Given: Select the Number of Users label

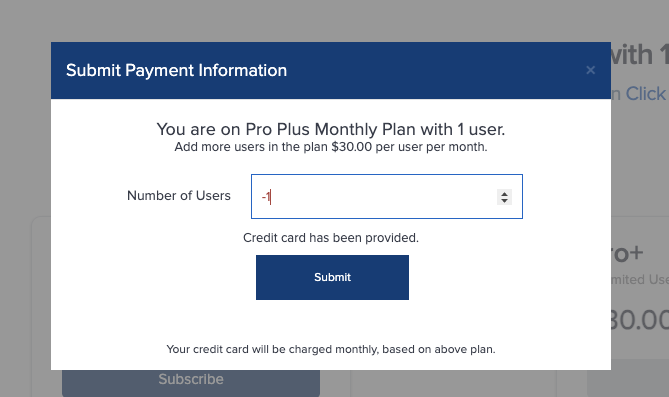Looking at the screenshot, I should (x=179, y=196).
